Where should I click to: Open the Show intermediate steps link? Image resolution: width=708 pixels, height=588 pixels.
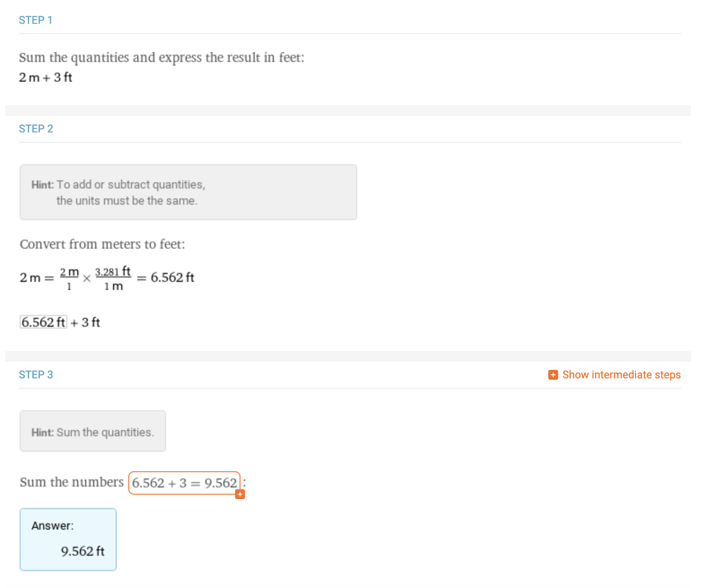pos(621,375)
